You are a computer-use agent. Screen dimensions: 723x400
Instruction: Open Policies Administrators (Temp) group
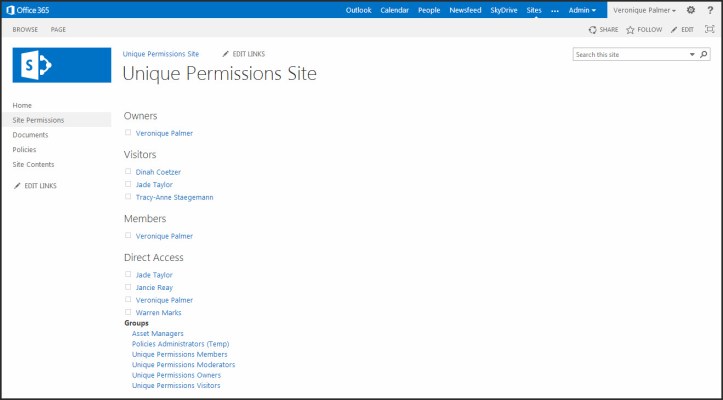coord(180,344)
